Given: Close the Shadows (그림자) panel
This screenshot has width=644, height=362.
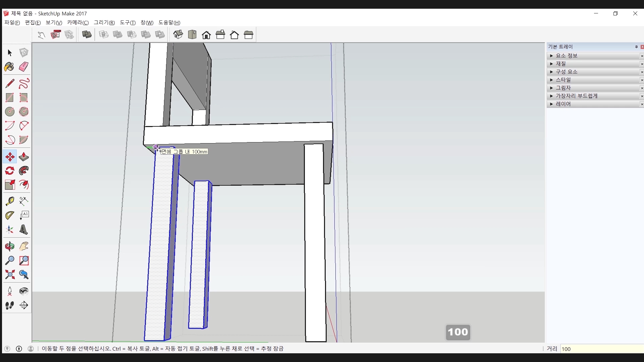Looking at the screenshot, I should (642, 88).
